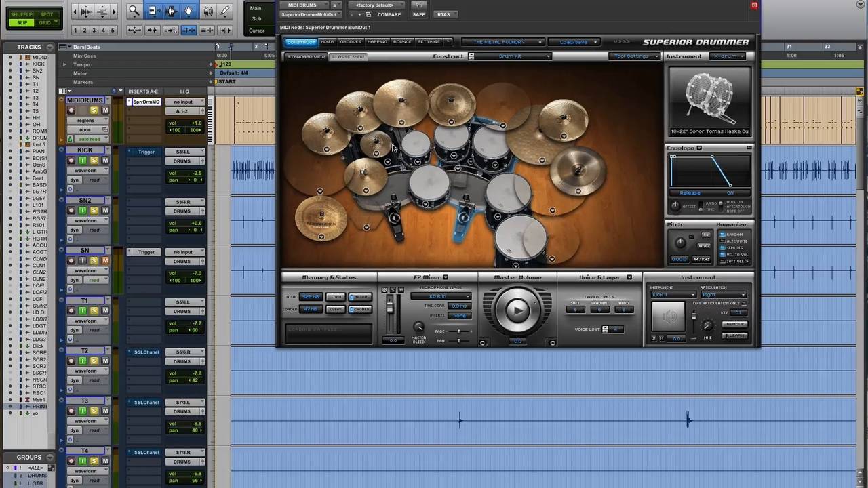This screenshot has width=868, height=488.
Task: Switch to the BOUNCE tab
Action: point(402,42)
